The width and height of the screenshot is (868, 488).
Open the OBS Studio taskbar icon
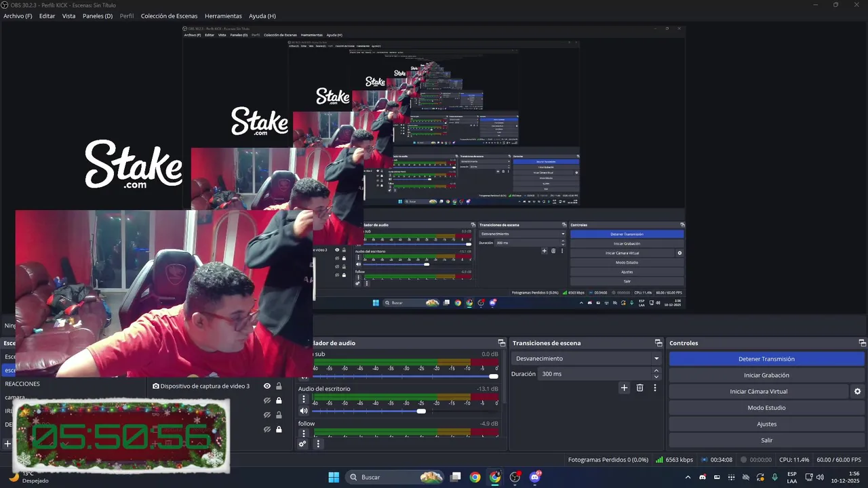(515, 477)
